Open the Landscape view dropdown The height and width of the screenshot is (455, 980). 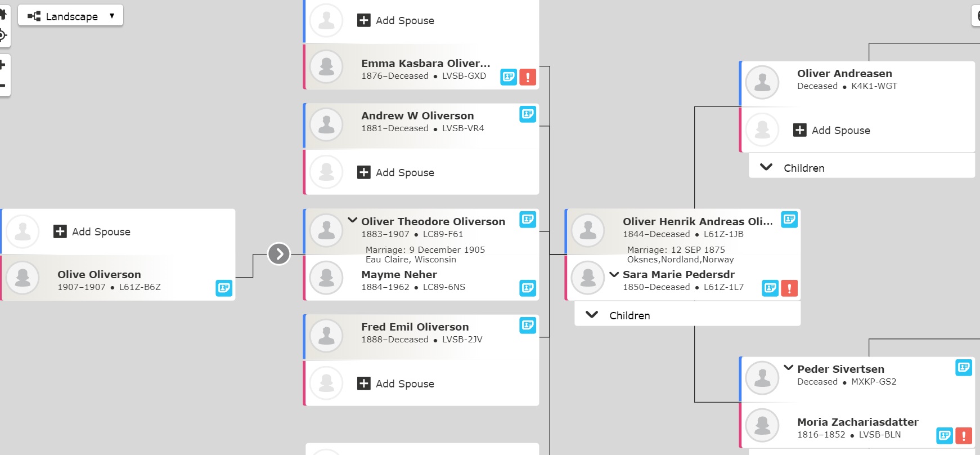70,16
